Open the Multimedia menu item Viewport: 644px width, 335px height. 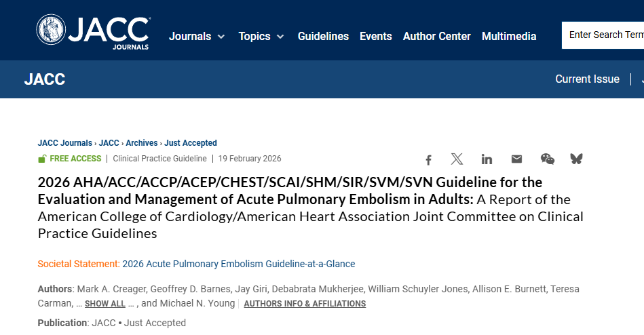(509, 37)
